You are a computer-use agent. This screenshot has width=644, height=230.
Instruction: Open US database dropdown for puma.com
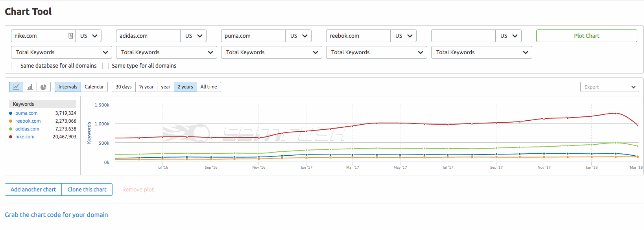pyautogui.click(x=299, y=36)
